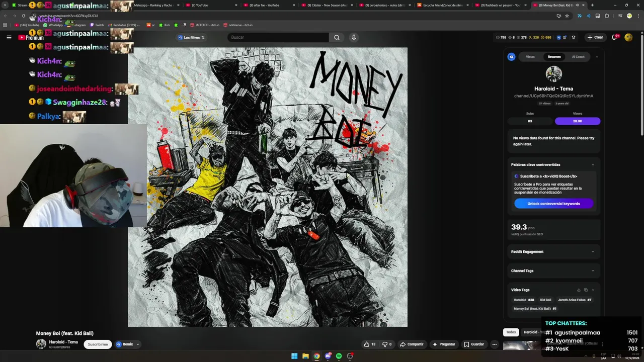Open more actions ellipsis under video
Screen dimensions: 644x362
click(494, 344)
